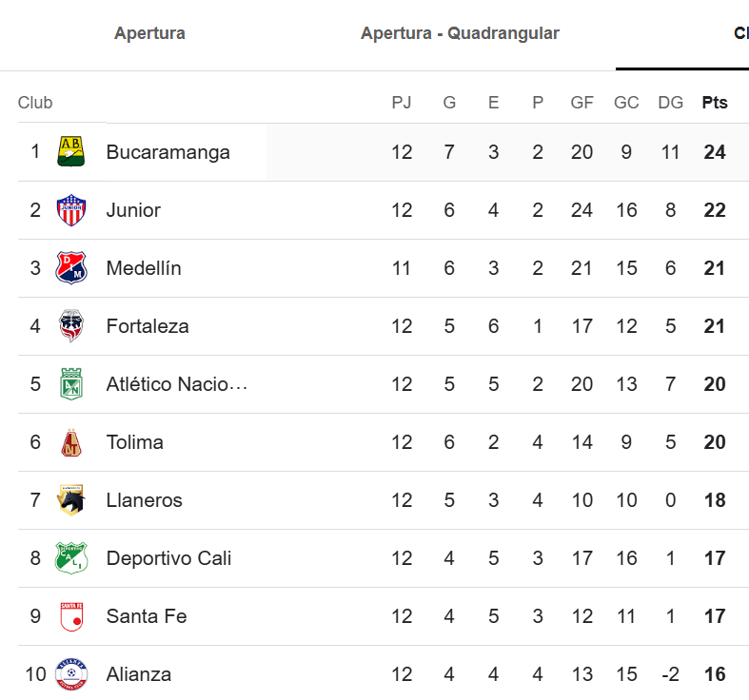749x700 pixels.
Task: Select the Santa Fe crest icon
Action: click(x=71, y=616)
